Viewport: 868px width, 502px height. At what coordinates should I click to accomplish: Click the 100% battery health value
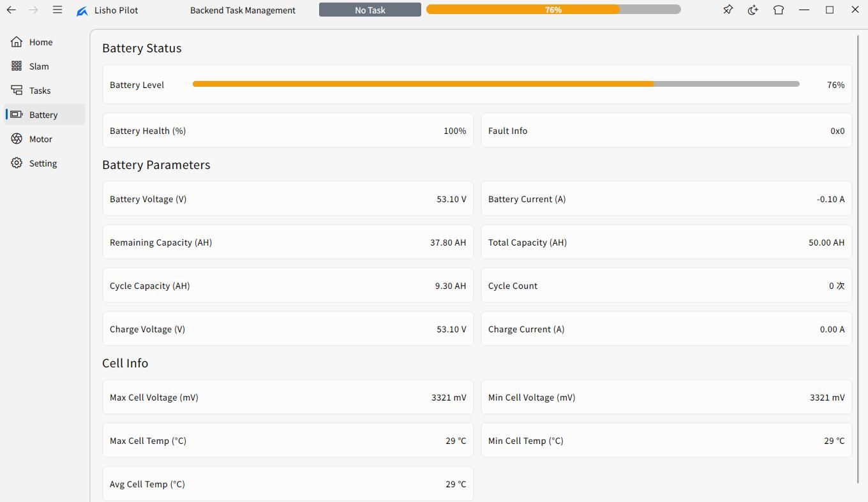pyautogui.click(x=455, y=131)
